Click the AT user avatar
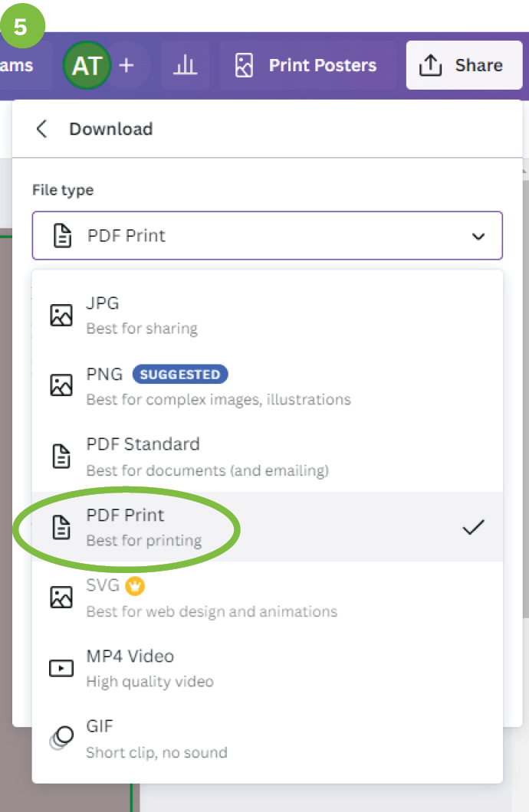This screenshot has height=812, width=529. [x=87, y=66]
